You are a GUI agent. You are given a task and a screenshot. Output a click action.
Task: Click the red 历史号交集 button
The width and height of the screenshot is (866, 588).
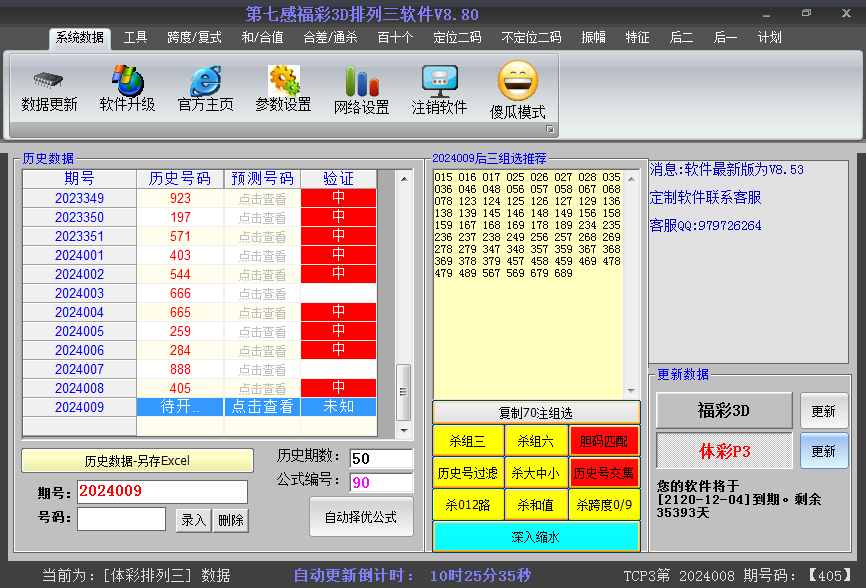[x=604, y=473]
